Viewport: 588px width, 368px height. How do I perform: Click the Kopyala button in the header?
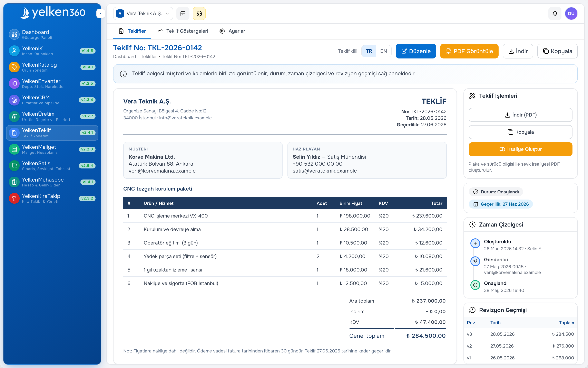pyautogui.click(x=557, y=51)
